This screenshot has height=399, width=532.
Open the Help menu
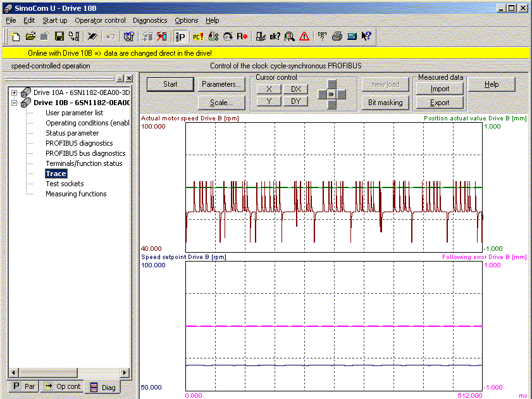click(x=213, y=20)
